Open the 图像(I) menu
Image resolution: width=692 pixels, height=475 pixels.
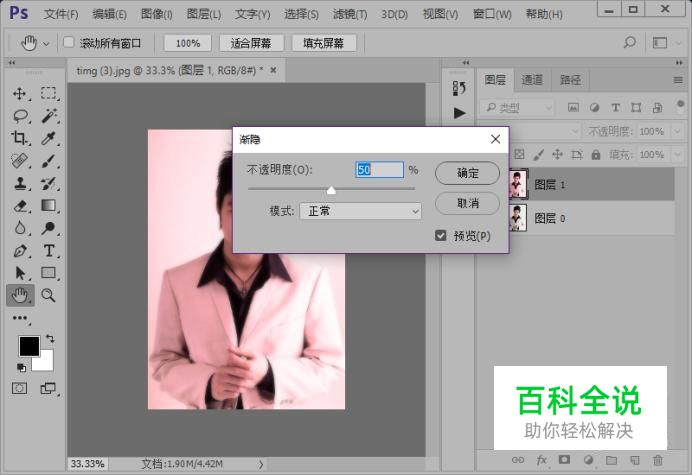pos(157,14)
